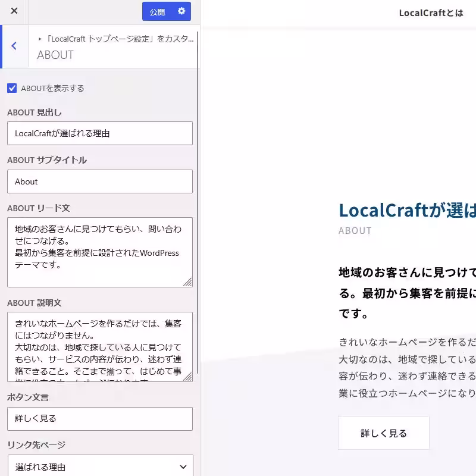Open publish settings gear icon
This screenshot has width=476, height=476.
tap(181, 11)
